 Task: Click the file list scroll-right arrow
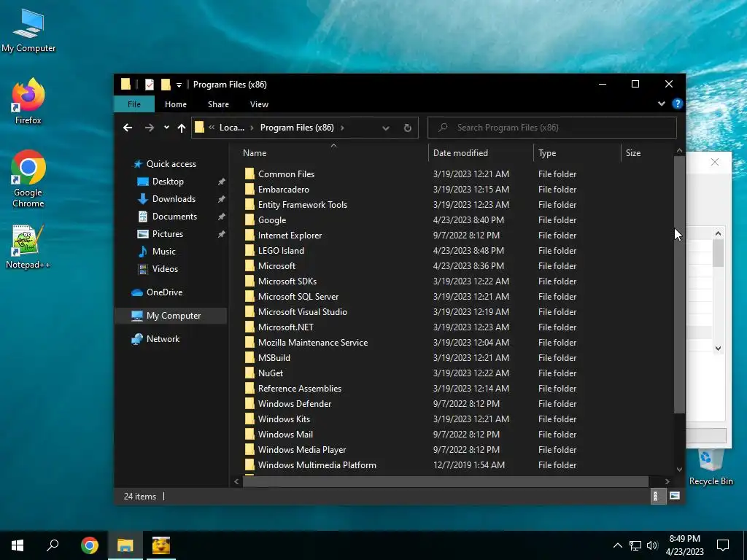point(667,481)
